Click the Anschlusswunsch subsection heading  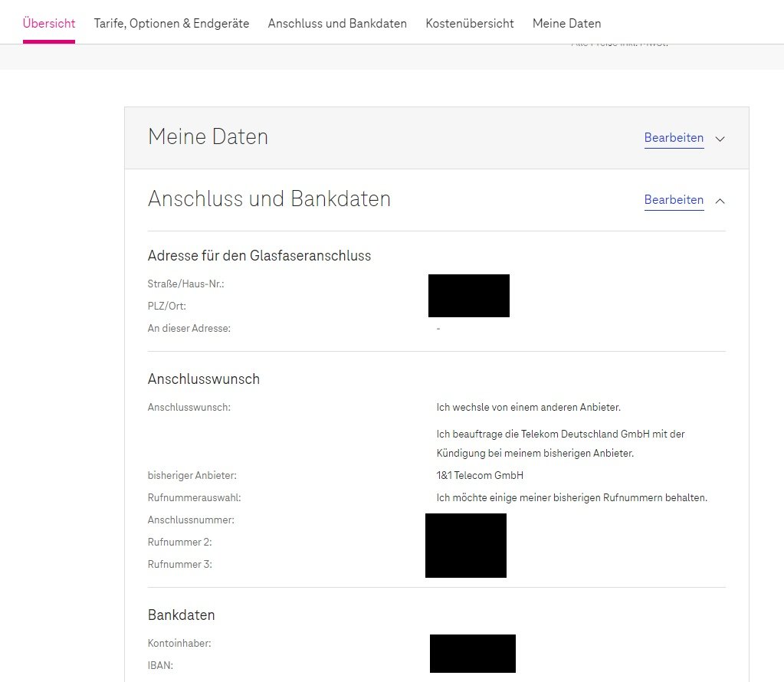204,379
